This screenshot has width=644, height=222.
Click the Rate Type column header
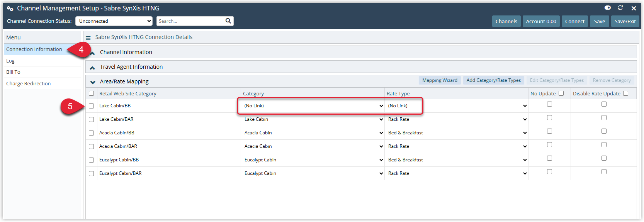pos(398,93)
